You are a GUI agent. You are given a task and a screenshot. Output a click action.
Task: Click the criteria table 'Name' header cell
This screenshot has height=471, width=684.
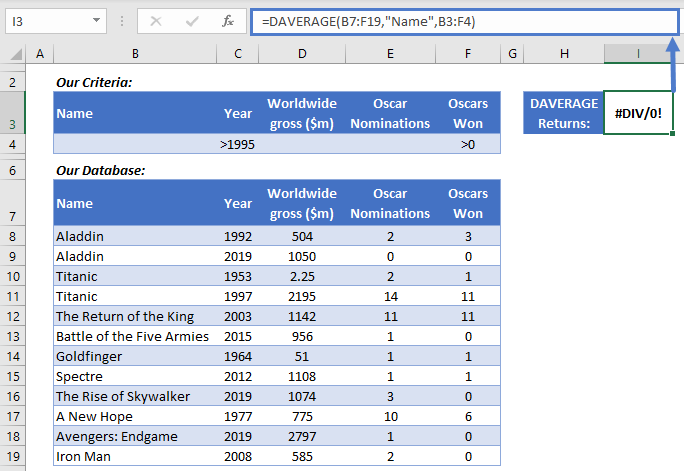(x=135, y=113)
